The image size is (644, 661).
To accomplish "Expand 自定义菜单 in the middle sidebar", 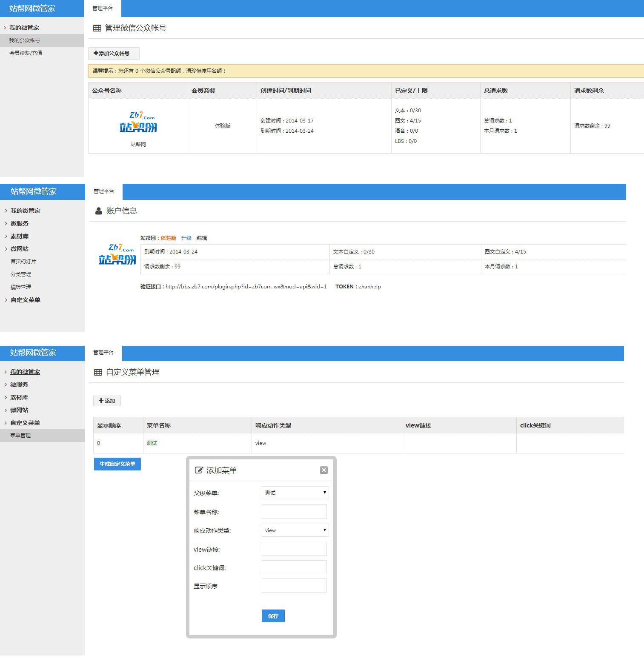I will (26, 300).
